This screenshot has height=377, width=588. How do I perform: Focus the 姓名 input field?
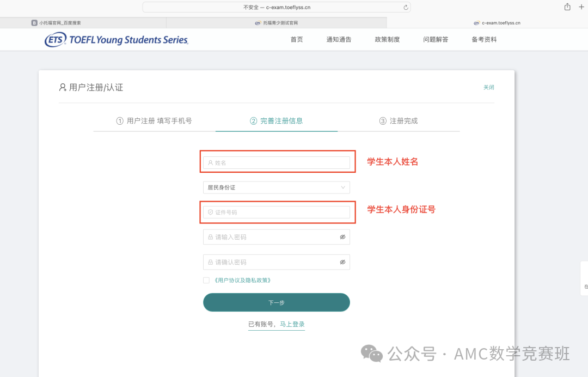pyautogui.click(x=277, y=163)
